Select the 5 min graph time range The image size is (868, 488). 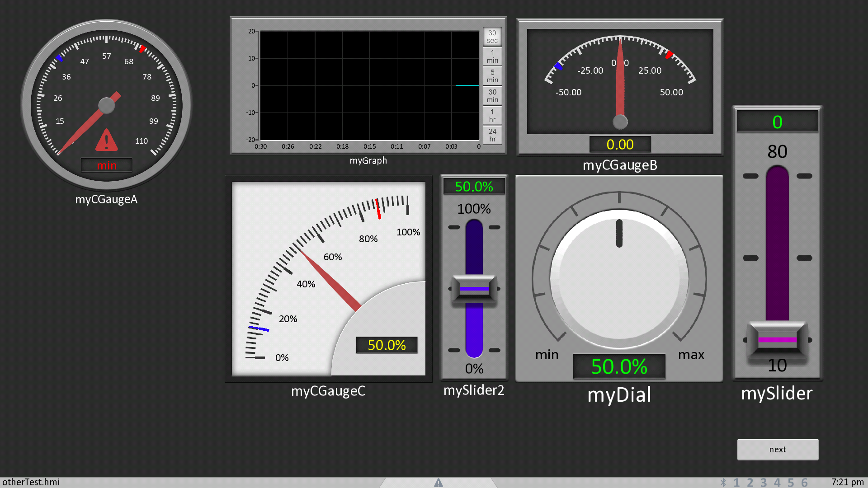click(492, 76)
